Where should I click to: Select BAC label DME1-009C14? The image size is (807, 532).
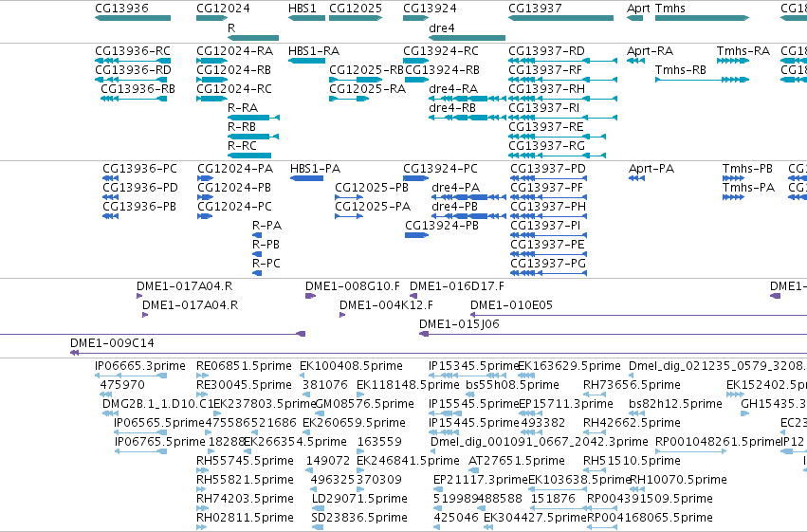point(112,343)
